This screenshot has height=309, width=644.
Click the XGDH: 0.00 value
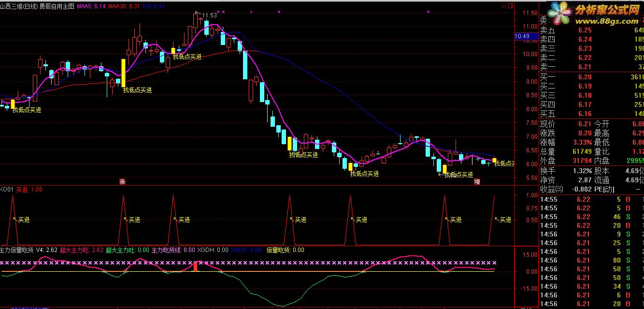(213, 250)
